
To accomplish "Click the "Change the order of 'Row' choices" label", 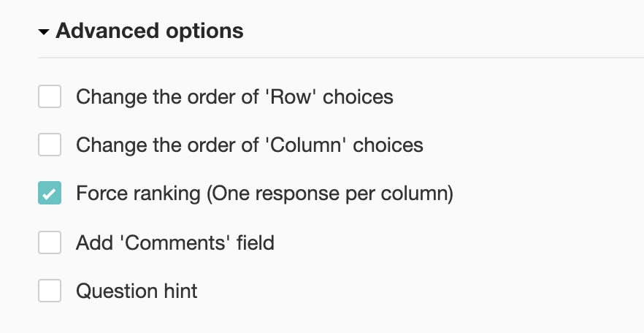I will pyautogui.click(x=234, y=96).
